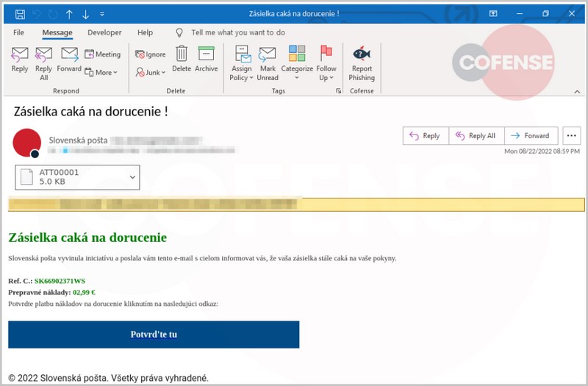
Task: Switch to the Developer ribbon tab
Action: click(x=104, y=32)
